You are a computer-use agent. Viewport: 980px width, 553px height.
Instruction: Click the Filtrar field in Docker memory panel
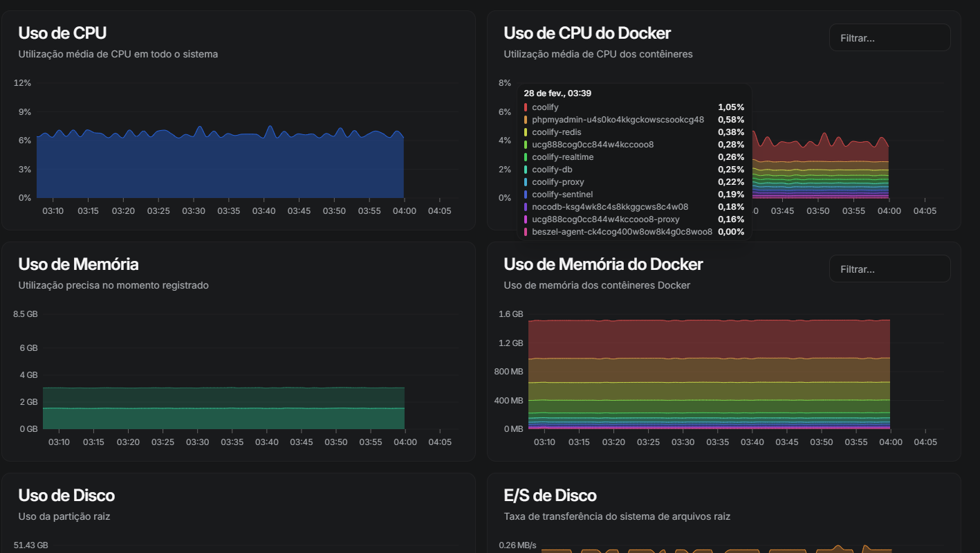(x=889, y=269)
